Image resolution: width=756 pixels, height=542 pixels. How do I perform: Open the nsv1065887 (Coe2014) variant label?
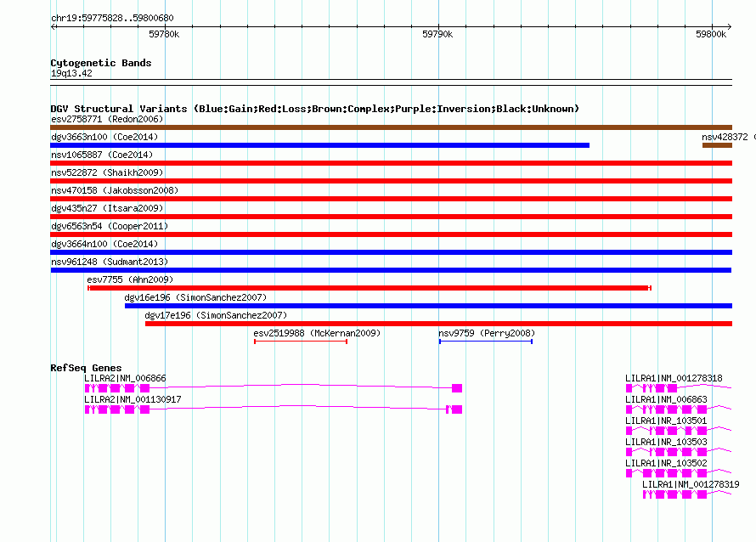pyautogui.click(x=101, y=155)
